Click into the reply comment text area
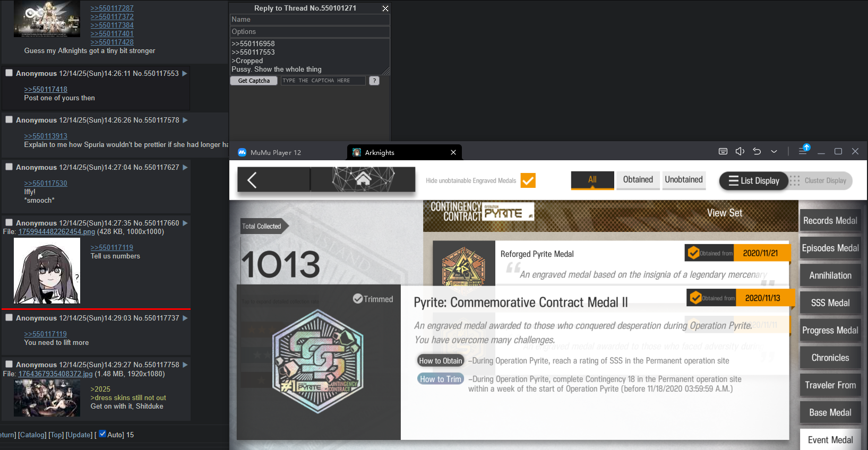Viewport: 868px width, 450px height. (310, 56)
